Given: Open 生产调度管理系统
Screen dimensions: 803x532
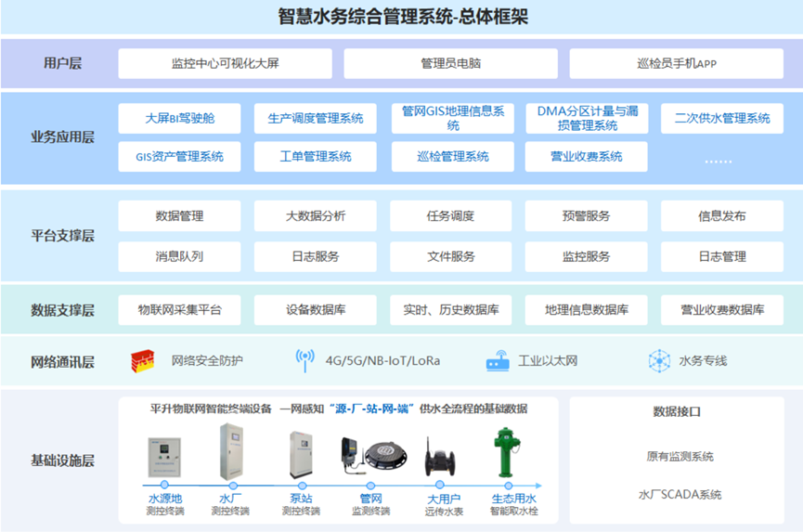Looking at the screenshot, I should pyautogui.click(x=316, y=118).
